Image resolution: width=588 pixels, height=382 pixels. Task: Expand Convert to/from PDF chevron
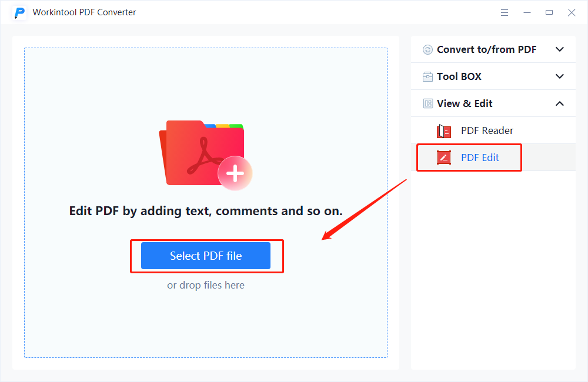(x=560, y=50)
